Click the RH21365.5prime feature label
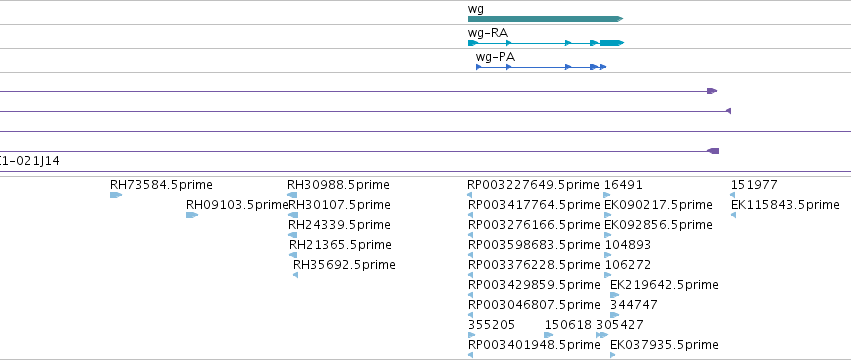Image resolution: width=851 pixels, height=360 pixels. point(340,245)
